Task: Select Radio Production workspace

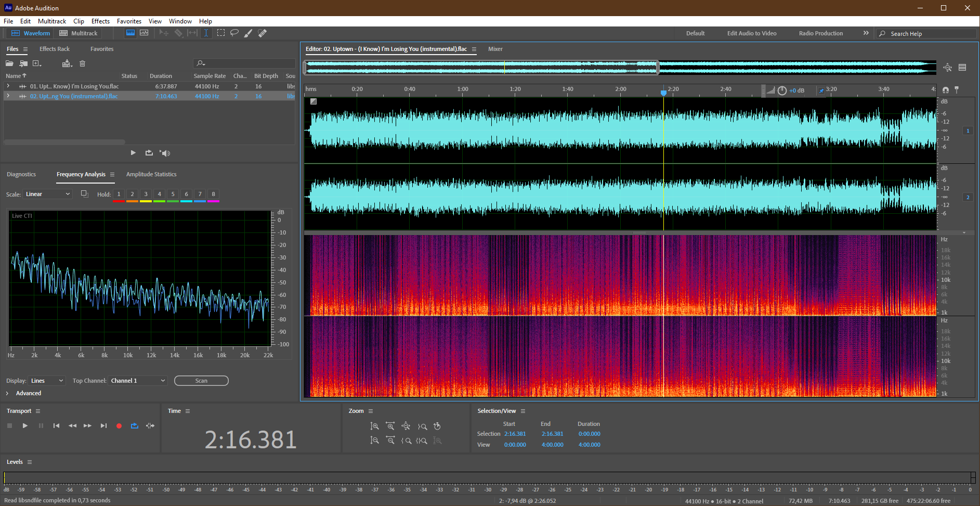Action: (x=821, y=33)
